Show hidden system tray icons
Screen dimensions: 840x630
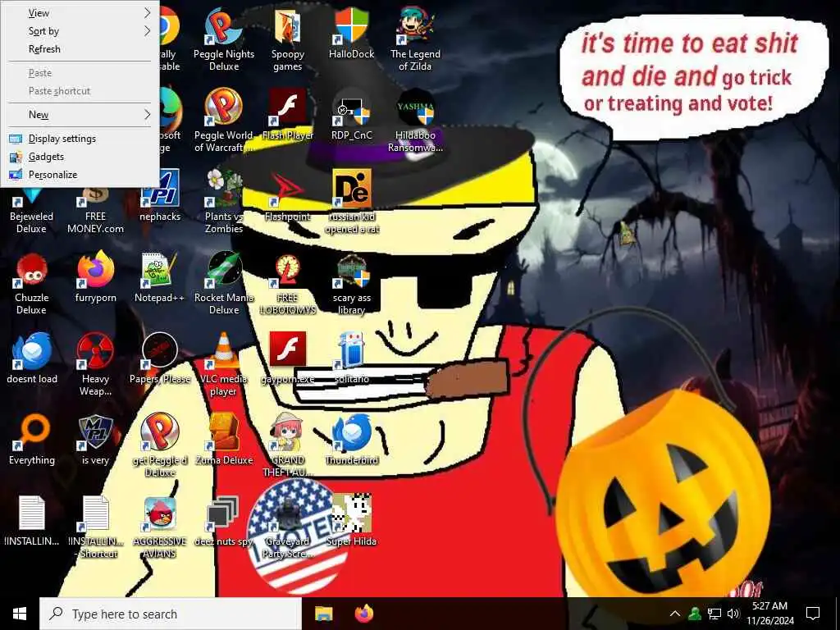pos(675,614)
